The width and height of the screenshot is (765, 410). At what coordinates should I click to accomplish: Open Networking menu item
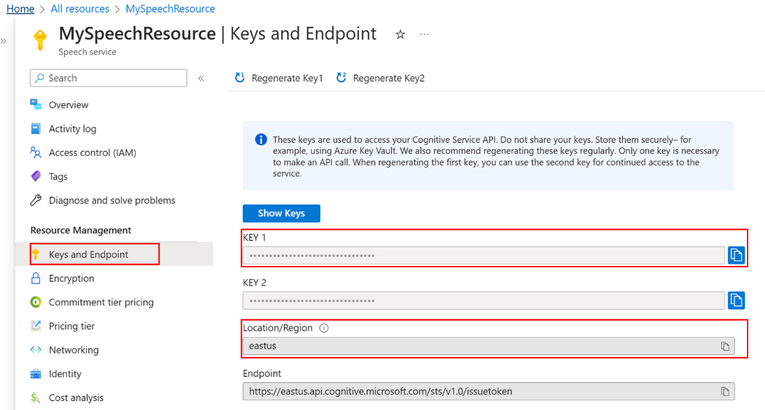pyautogui.click(x=74, y=350)
